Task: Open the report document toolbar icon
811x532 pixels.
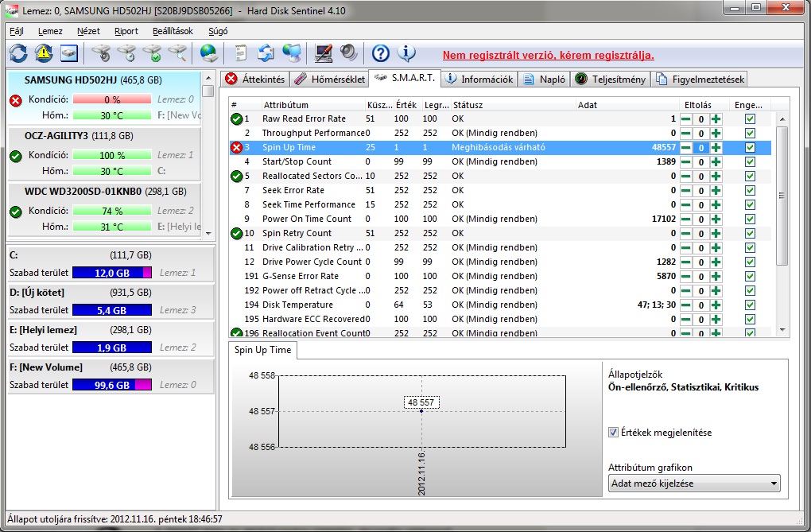Action: 240,53
